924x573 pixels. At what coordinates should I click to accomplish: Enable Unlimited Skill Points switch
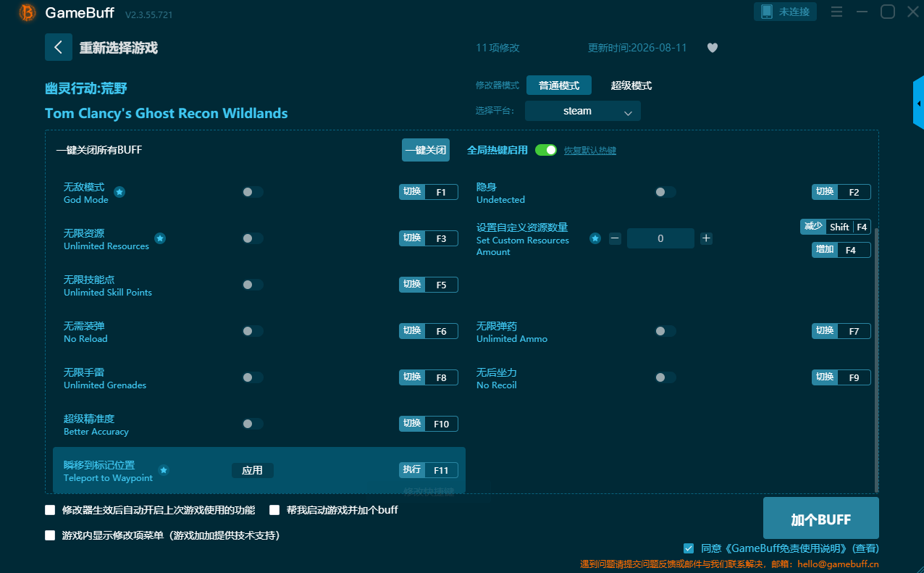click(253, 285)
